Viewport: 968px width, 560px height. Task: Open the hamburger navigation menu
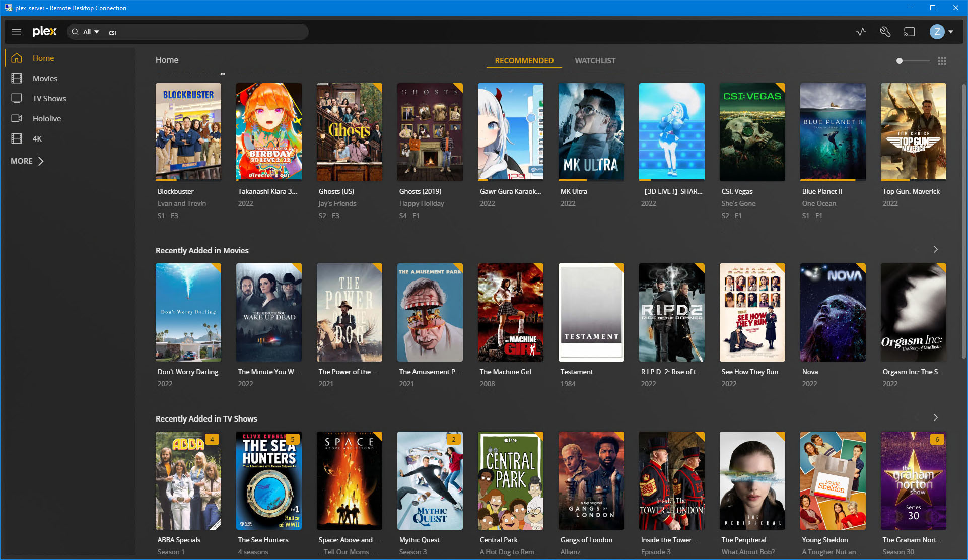point(17,32)
